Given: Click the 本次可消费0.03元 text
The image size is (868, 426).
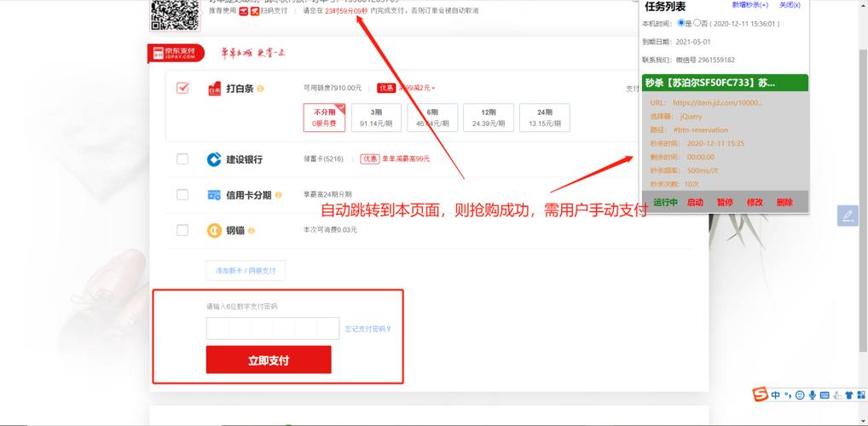Looking at the screenshot, I should [330, 229].
